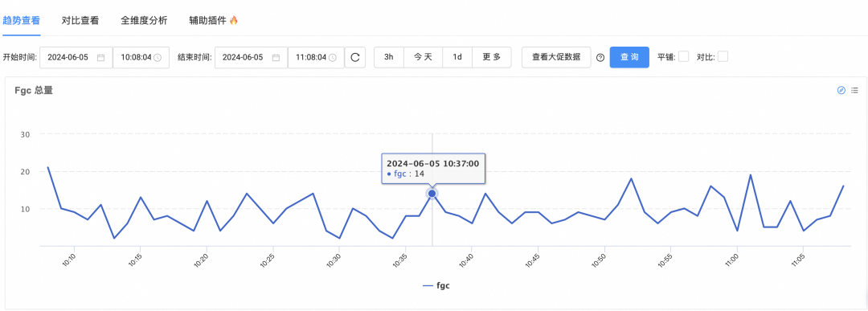Click the 20 y-axis label
Viewport: 868px width, 311px height.
tap(25, 171)
